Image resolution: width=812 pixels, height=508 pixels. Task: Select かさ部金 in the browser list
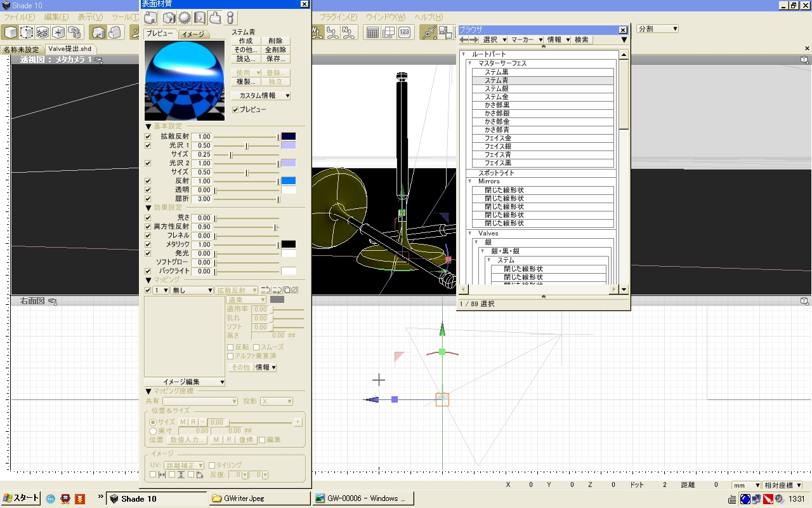click(x=497, y=121)
